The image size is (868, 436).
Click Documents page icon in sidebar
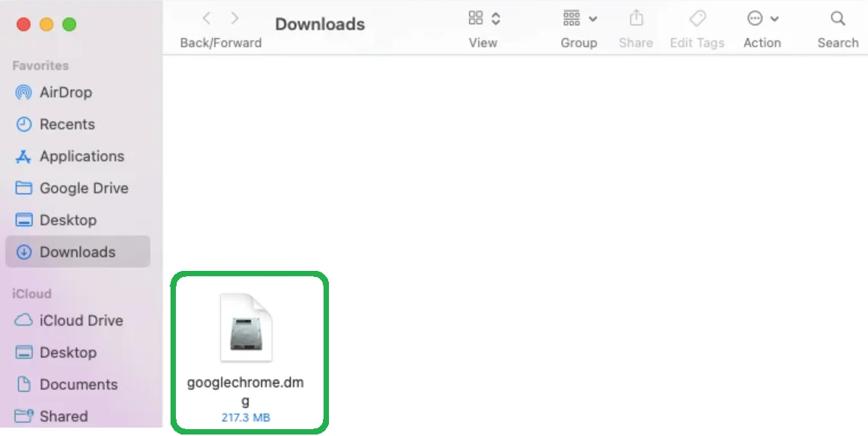coord(24,384)
